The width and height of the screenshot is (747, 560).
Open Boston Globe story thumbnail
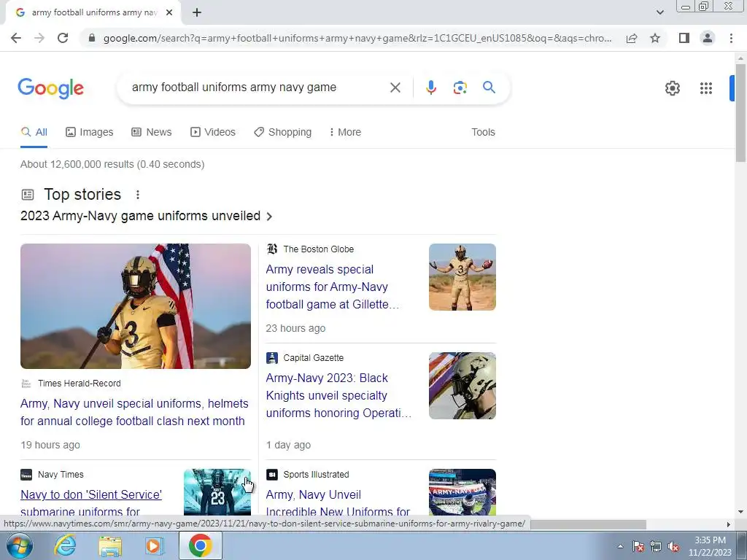[462, 277]
